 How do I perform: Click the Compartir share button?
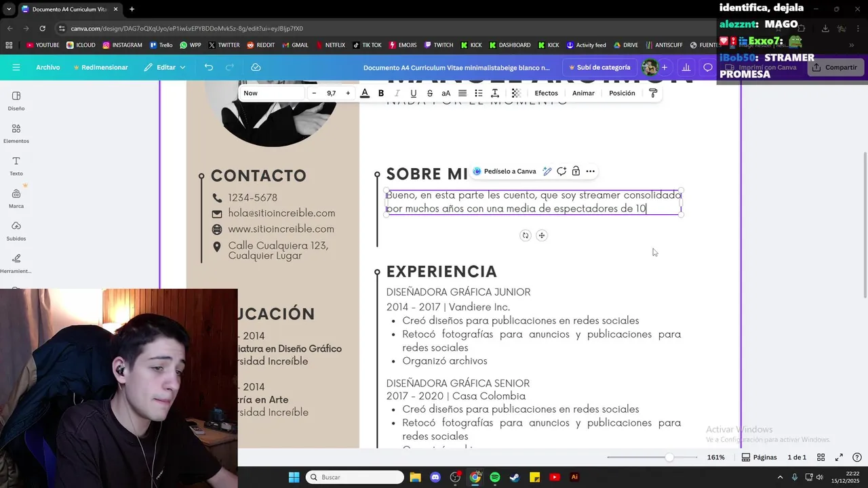(x=834, y=67)
